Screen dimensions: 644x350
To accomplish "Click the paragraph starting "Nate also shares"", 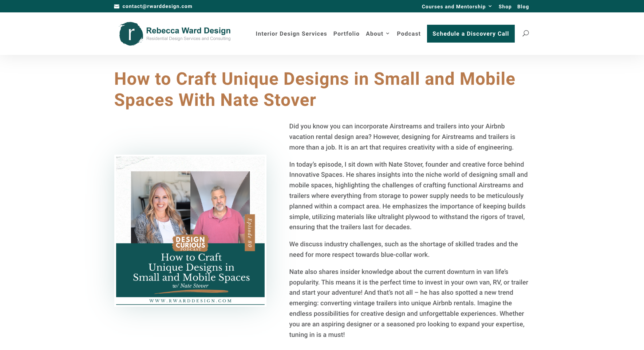I will click(408, 303).
